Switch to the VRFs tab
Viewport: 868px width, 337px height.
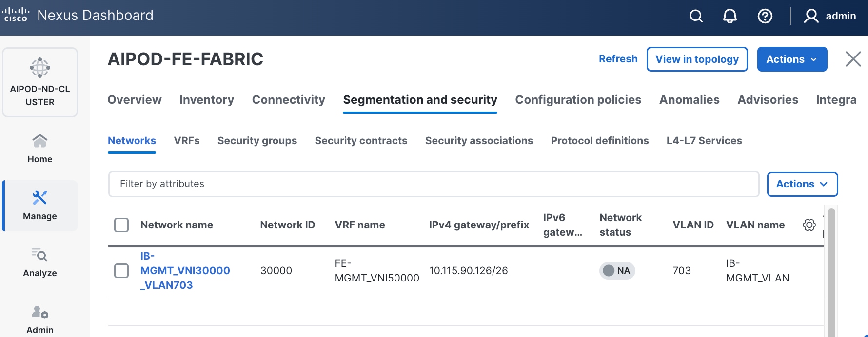point(187,141)
